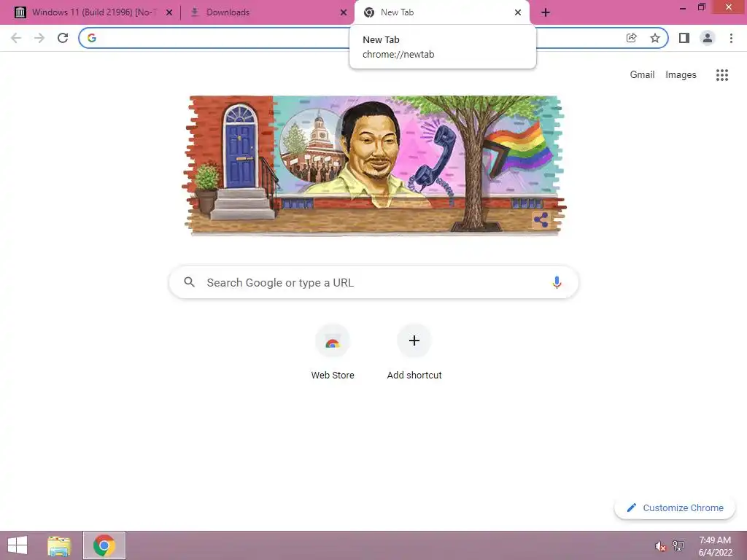Open Chrome three-dot menu
This screenshot has height=560, width=747.
(x=731, y=38)
